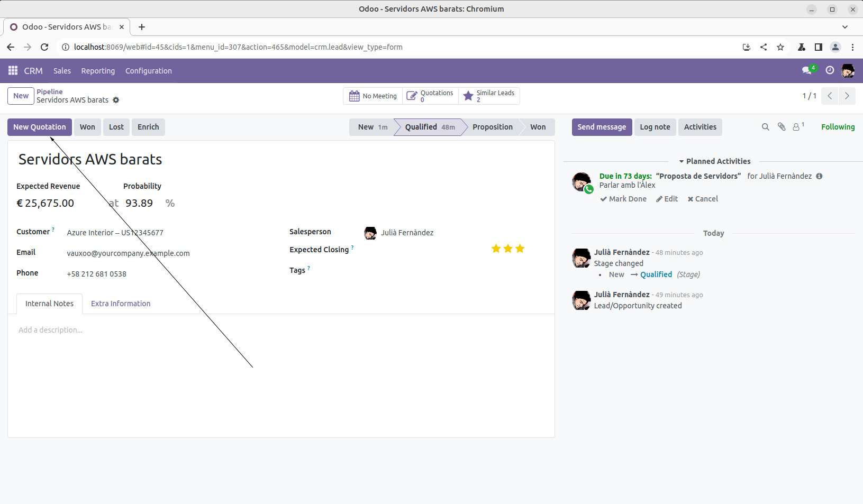
Task: Show followers list icon
Action: (x=797, y=127)
